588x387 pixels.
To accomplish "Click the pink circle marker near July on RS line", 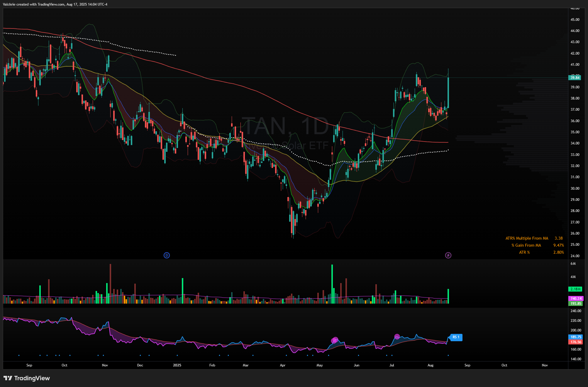I will click(x=397, y=336).
